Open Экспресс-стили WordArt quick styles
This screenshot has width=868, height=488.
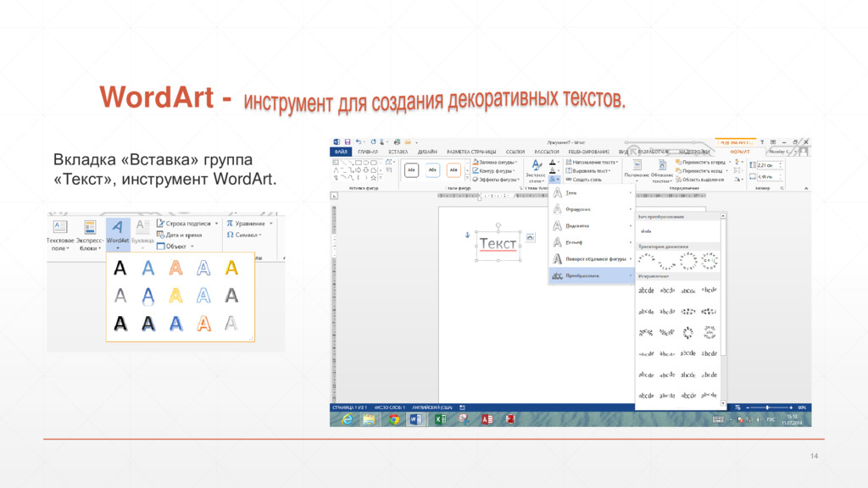click(536, 171)
